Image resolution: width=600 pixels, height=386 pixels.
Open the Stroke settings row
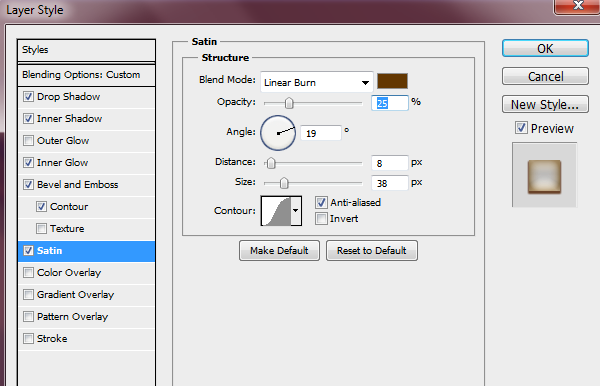(x=86, y=339)
